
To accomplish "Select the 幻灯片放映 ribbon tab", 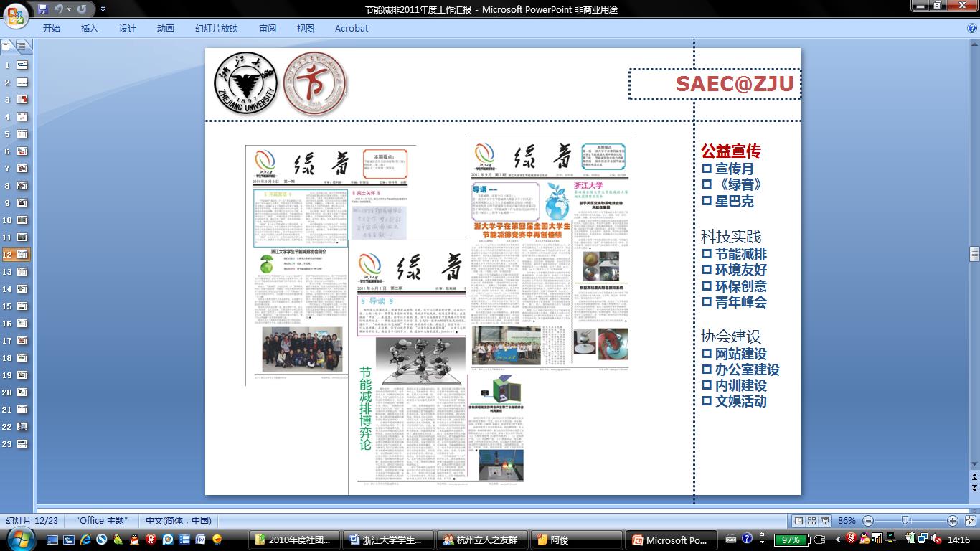I will (217, 29).
